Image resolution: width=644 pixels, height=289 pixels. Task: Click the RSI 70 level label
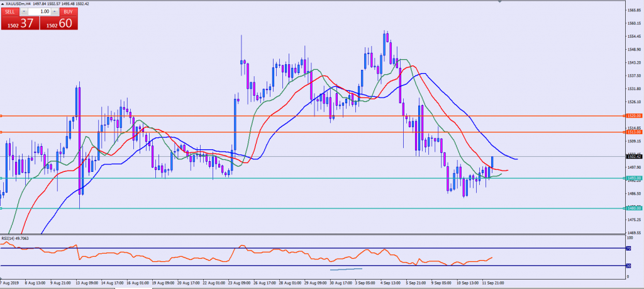pos(628,249)
